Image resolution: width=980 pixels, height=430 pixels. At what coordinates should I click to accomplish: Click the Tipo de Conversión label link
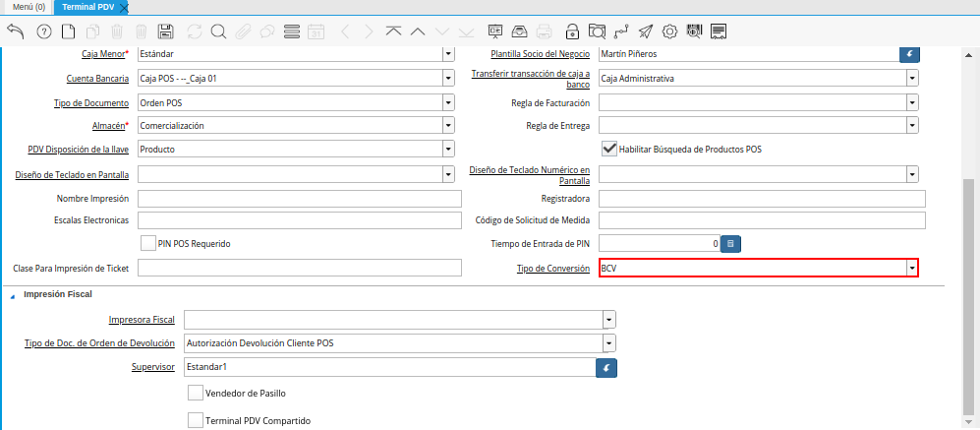(553, 268)
